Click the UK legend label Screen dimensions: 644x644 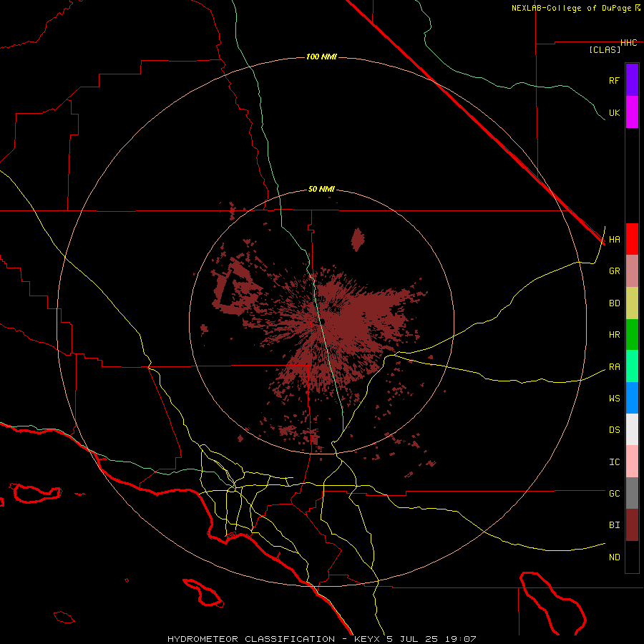pyautogui.click(x=614, y=112)
